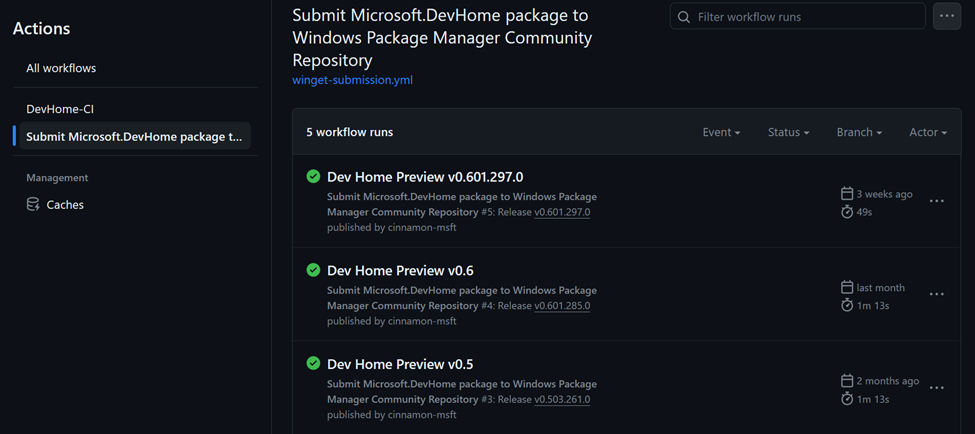
Task: Click success checkmark for Dev Home Preview v0.6
Action: coord(313,270)
